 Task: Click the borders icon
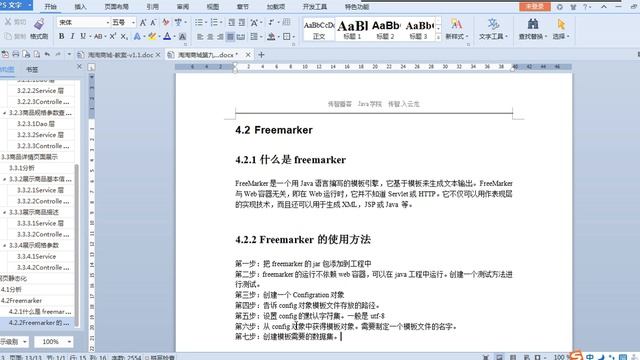(287, 37)
